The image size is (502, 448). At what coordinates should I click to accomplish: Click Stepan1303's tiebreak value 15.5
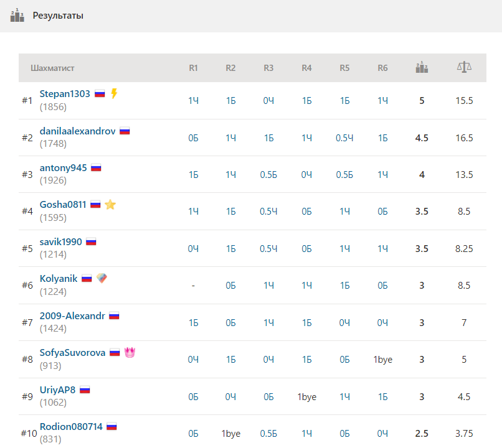(x=464, y=101)
